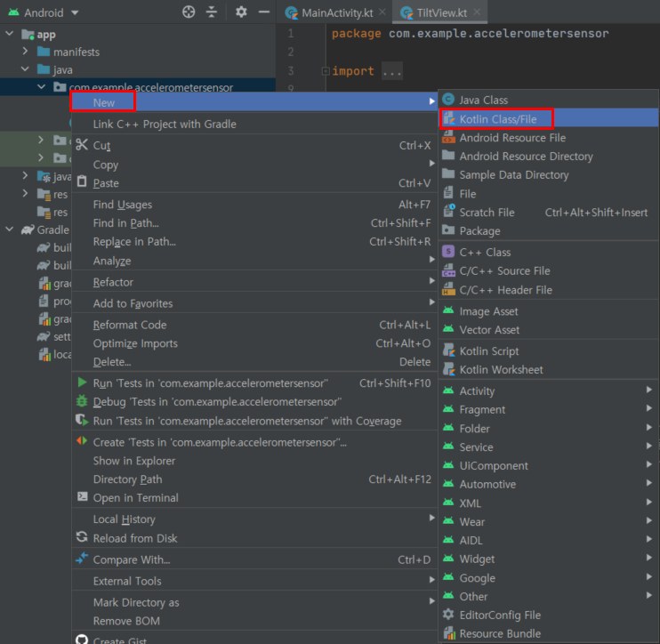Click the Resource Bundle icon
The height and width of the screenshot is (644, 660).
click(449, 632)
